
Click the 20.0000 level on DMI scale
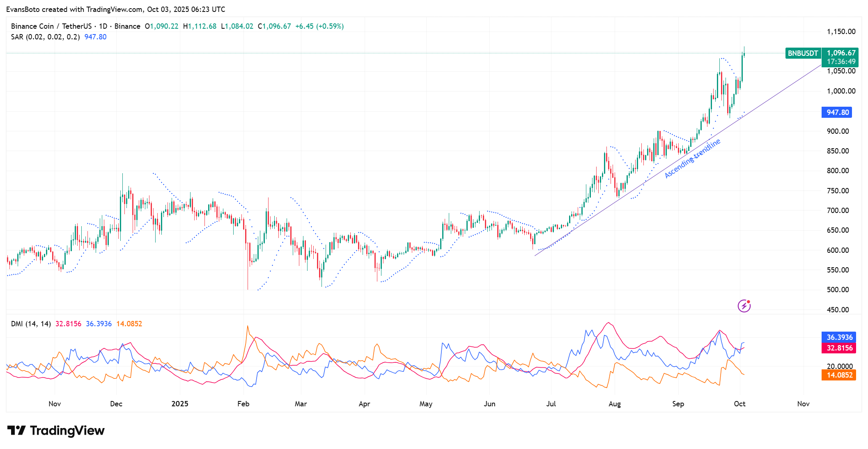(839, 367)
